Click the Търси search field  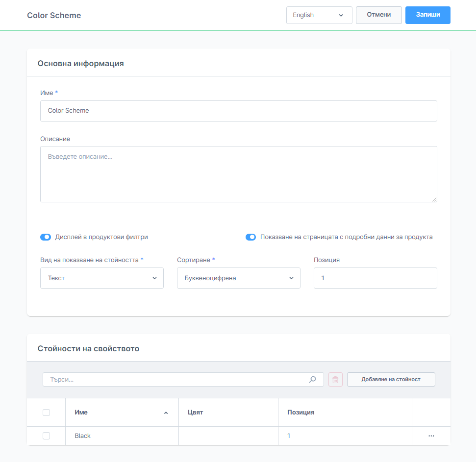point(176,379)
